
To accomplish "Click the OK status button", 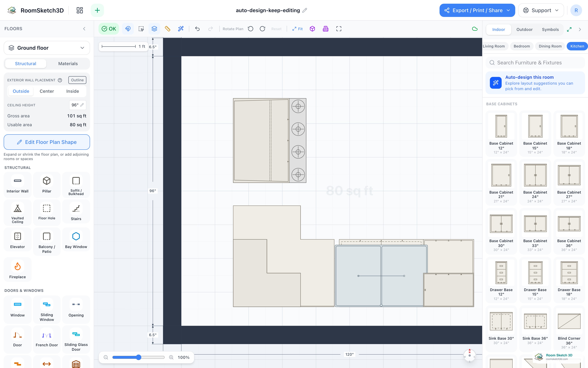I will point(109,29).
